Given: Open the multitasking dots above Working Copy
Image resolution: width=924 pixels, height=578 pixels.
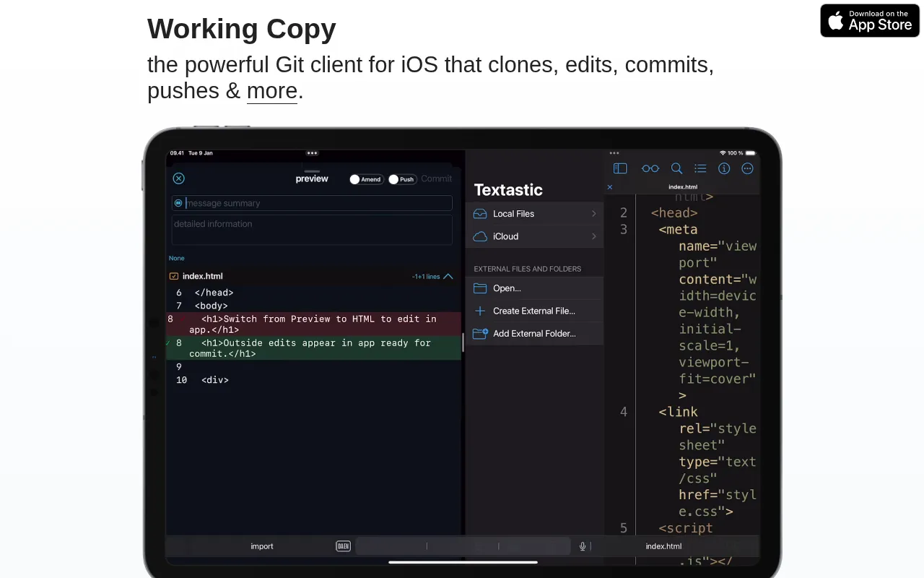Looking at the screenshot, I should point(312,153).
